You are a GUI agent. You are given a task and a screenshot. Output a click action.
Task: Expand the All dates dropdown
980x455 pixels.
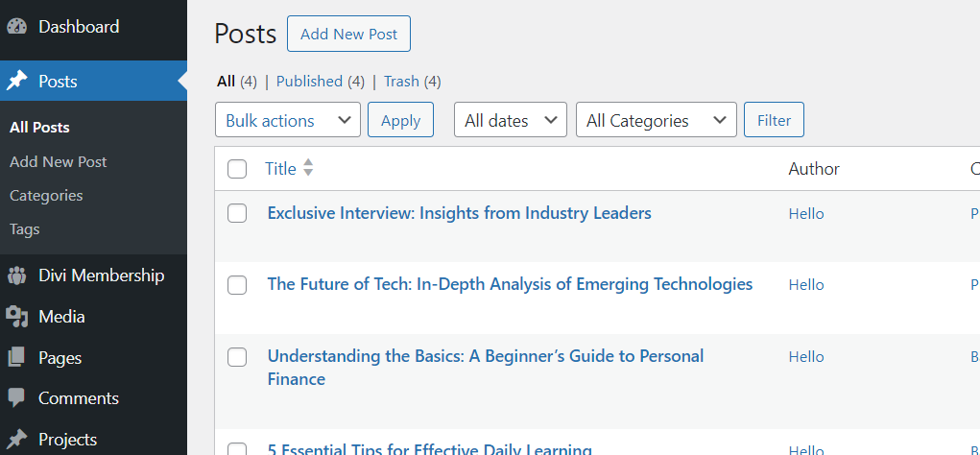[x=511, y=120]
